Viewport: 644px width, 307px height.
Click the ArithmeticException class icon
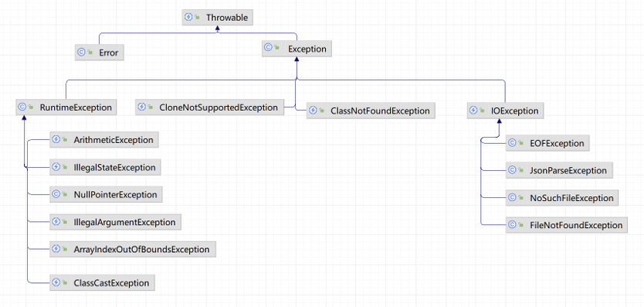pyautogui.click(x=56, y=139)
